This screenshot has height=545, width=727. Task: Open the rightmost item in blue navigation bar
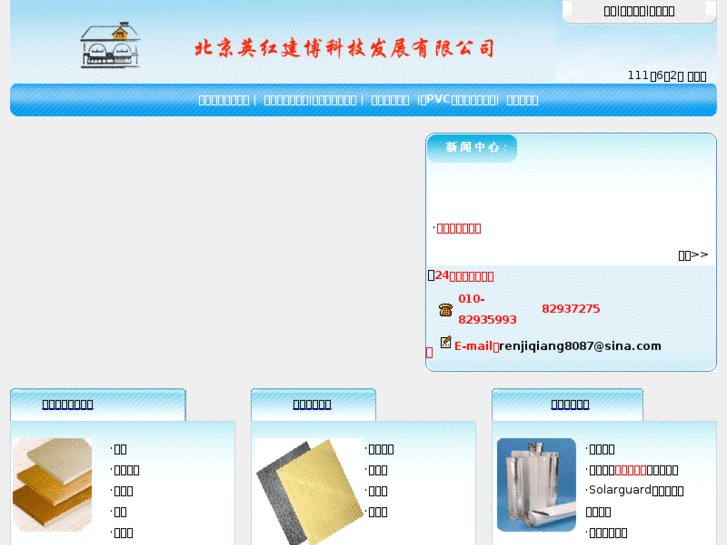click(522, 100)
